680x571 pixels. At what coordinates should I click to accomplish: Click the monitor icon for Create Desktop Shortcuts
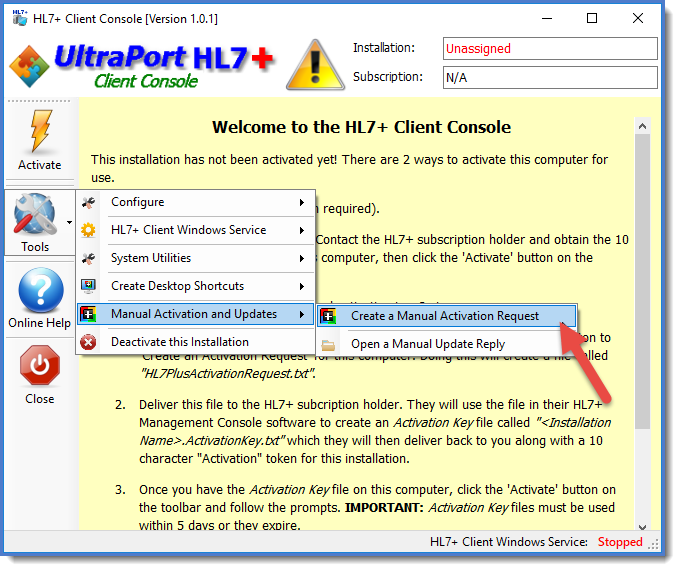[88, 286]
